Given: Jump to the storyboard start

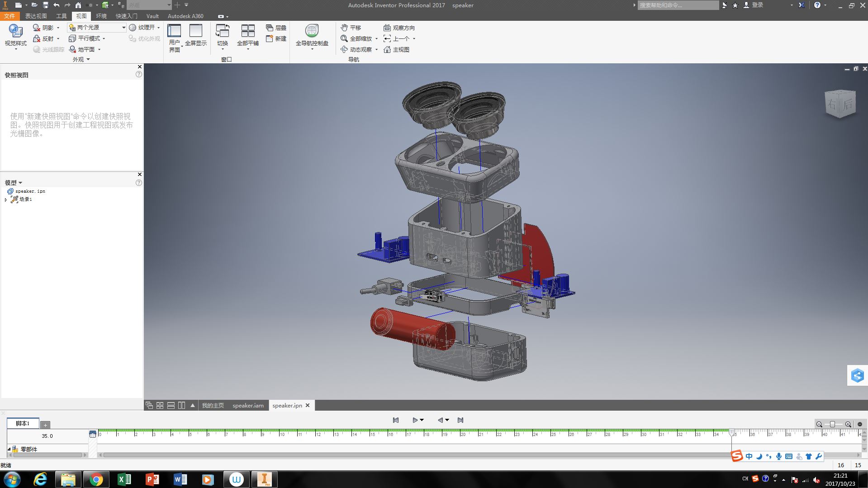Looking at the screenshot, I should [396, 420].
